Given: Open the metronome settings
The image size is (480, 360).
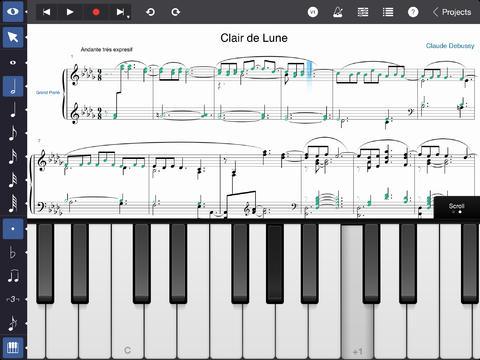Looking at the screenshot, I should (338, 12).
